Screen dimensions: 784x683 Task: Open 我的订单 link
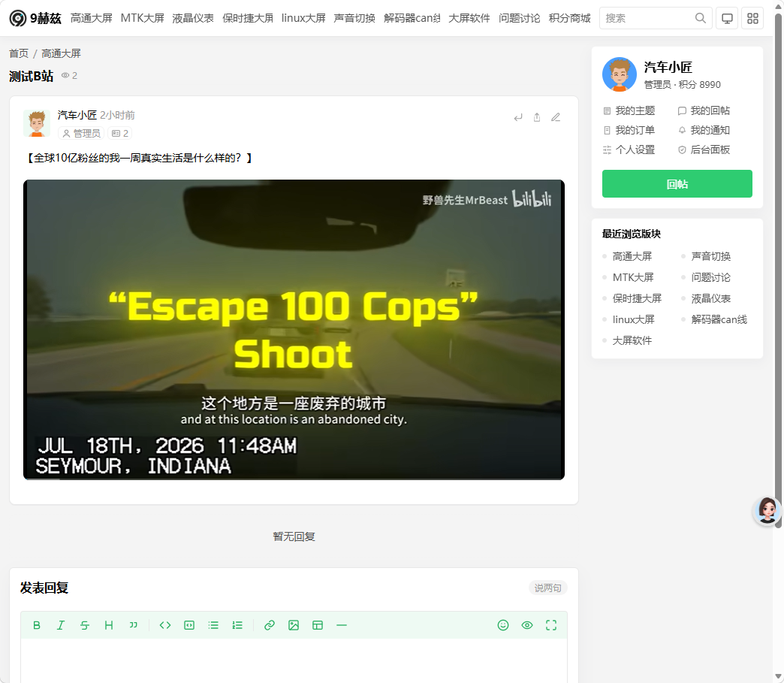point(629,130)
